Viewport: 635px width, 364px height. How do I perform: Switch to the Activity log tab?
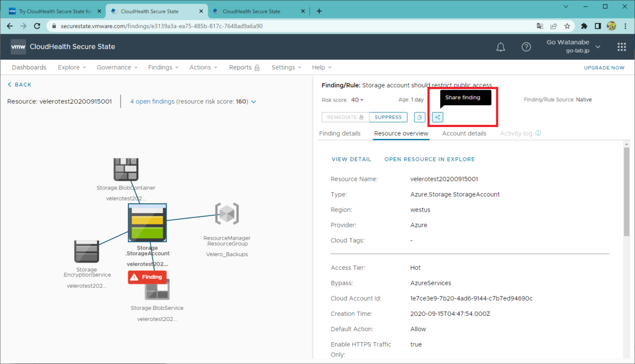tap(516, 133)
